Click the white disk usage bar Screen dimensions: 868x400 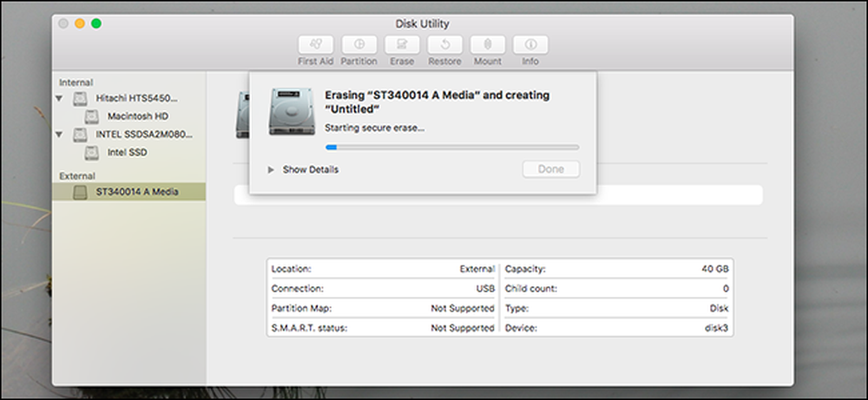tap(498, 195)
